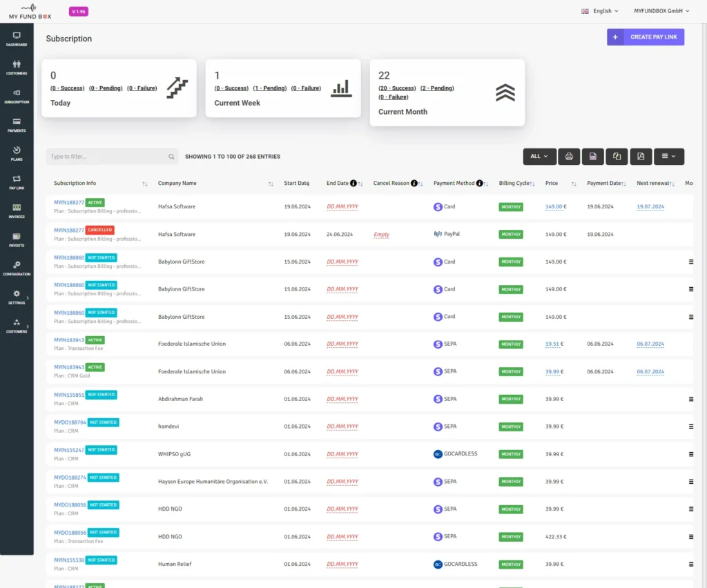The image size is (707, 588).
Task: Click 1 - Pending in Current Week
Action: point(270,88)
